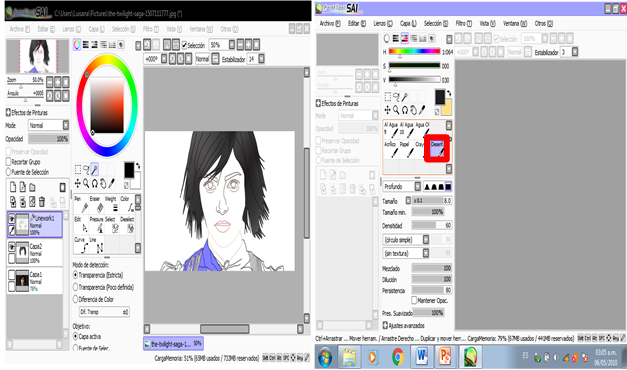Image resolution: width=627 pixels, height=370 pixels.
Task: Select the Pen tool in left window
Action: [82, 204]
